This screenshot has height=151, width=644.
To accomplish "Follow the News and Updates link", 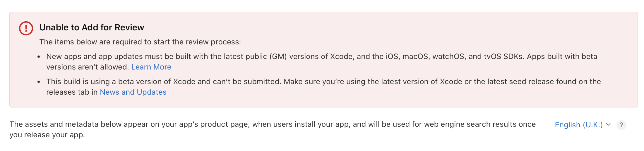I will [x=133, y=92].
